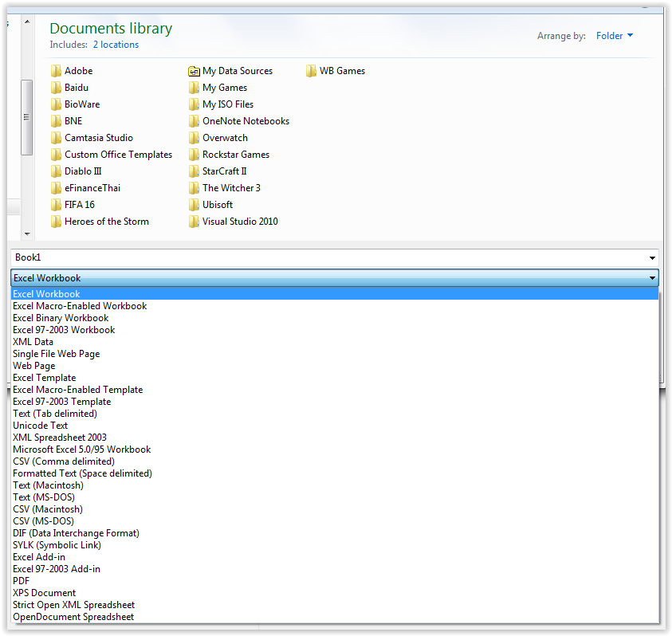Click the OneNote Notebooks folder icon
This screenshot has width=672, height=636.
click(x=194, y=121)
